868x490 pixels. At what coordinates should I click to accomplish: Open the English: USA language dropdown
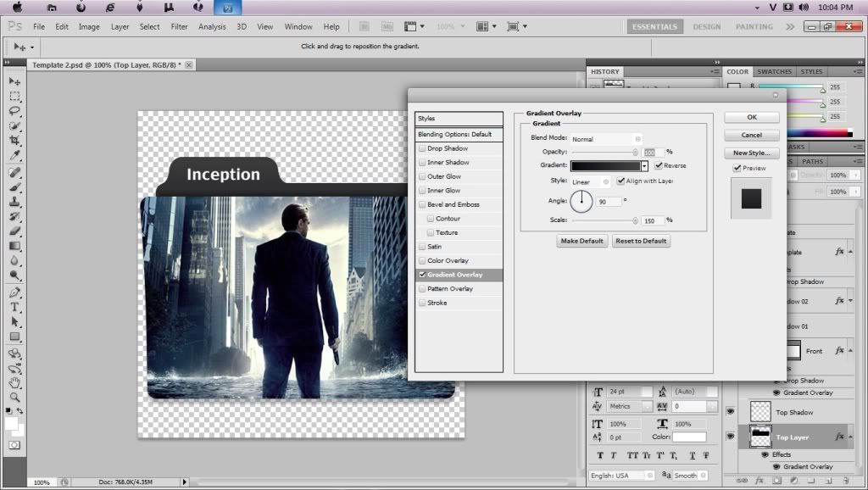pos(621,476)
